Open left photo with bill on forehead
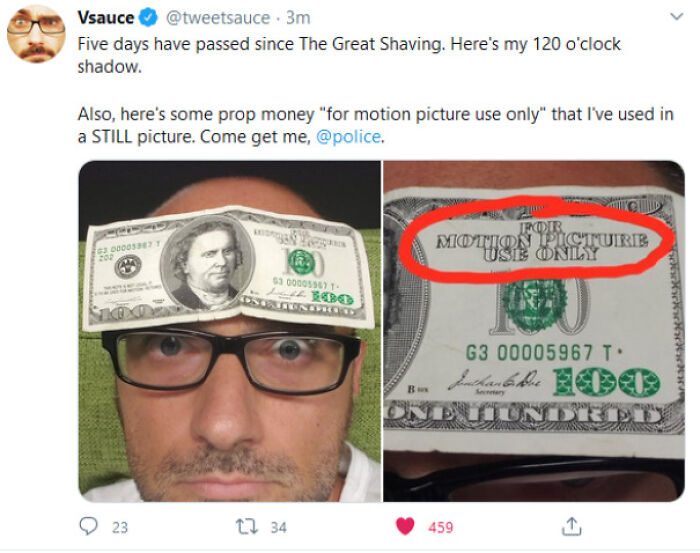 [229, 331]
